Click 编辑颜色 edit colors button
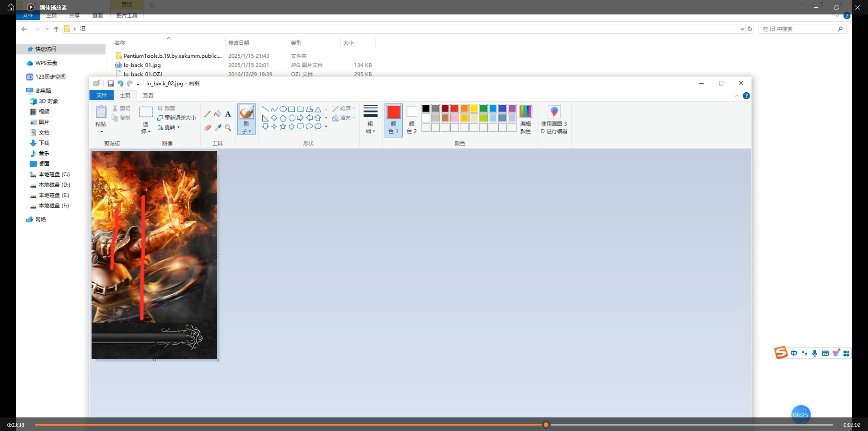The image size is (868, 431). tap(525, 120)
